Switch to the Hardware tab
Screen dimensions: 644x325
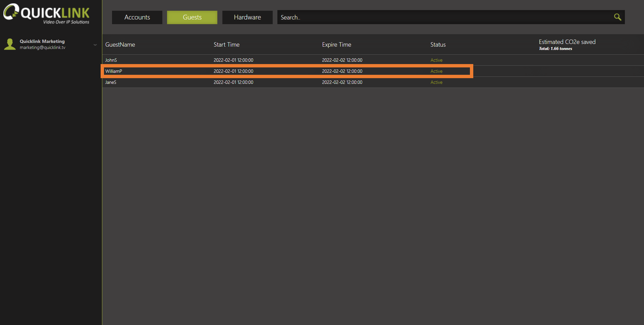(x=248, y=17)
